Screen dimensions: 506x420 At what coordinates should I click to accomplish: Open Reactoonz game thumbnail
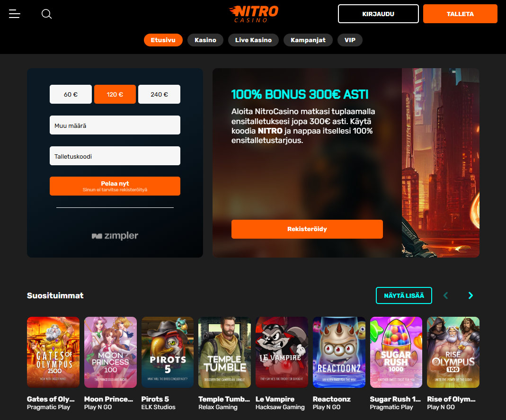[339, 352]
